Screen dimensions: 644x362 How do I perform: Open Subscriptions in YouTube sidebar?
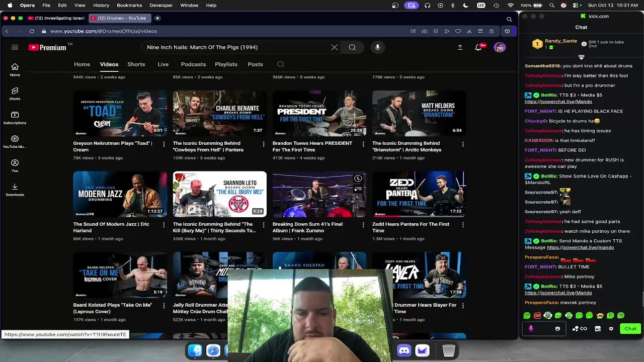[x=15, y=118]
